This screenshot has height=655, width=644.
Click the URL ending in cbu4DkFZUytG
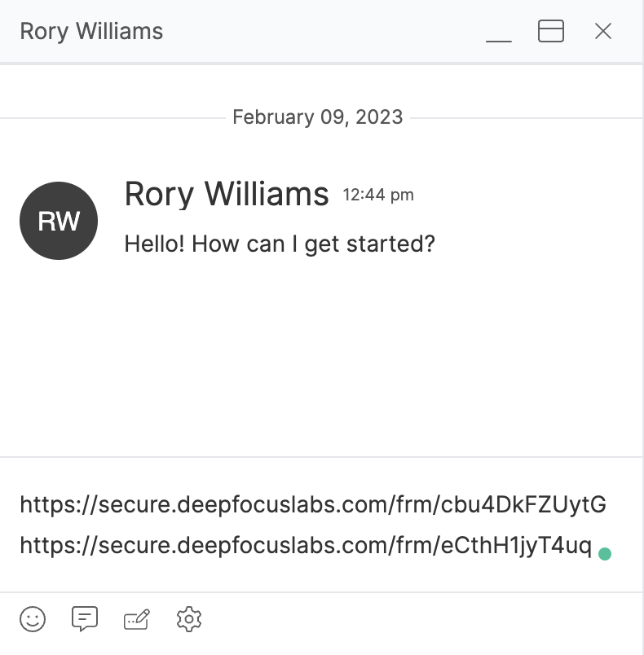tap(313, 504)
